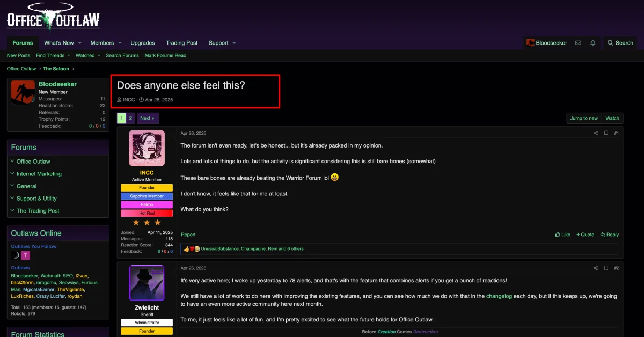Go to the Trading Post tab
Screen dimensions: 644x337
(x=181, y=43)
